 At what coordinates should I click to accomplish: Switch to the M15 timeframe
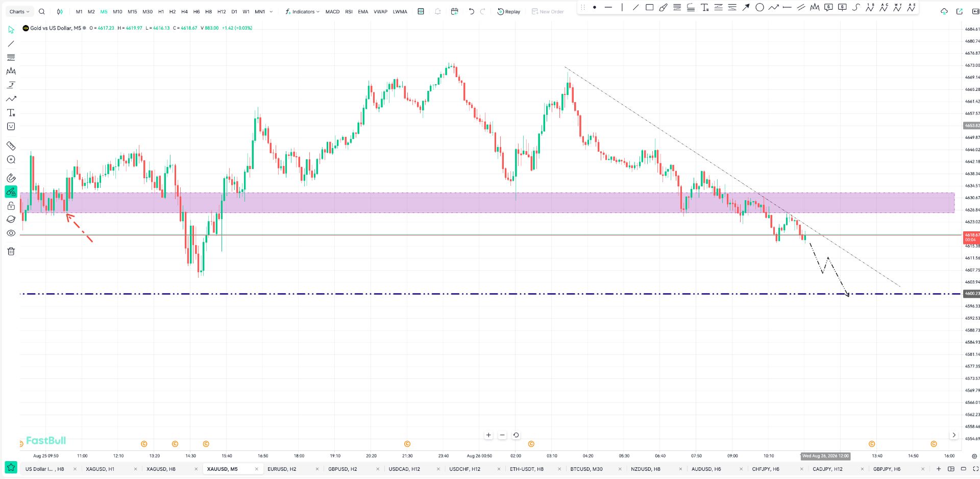click(132, 12)
